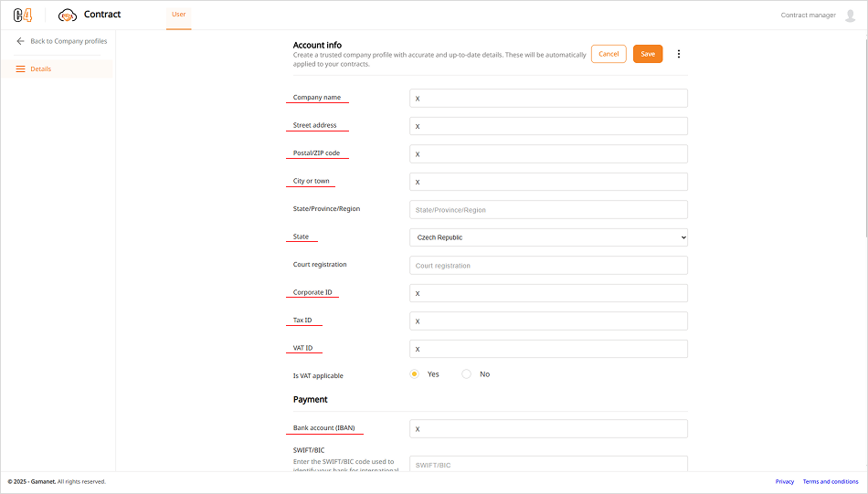Image resolution: width=868 pixels, height=494 pixels.
Task: Click the VAT ID field
Action: (x=548, y=349)
